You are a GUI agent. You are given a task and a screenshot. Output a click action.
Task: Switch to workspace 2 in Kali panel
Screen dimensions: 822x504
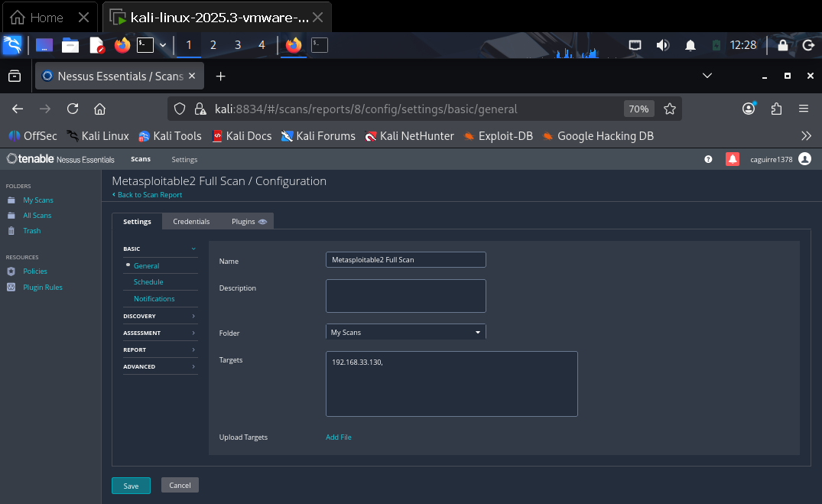213,45
